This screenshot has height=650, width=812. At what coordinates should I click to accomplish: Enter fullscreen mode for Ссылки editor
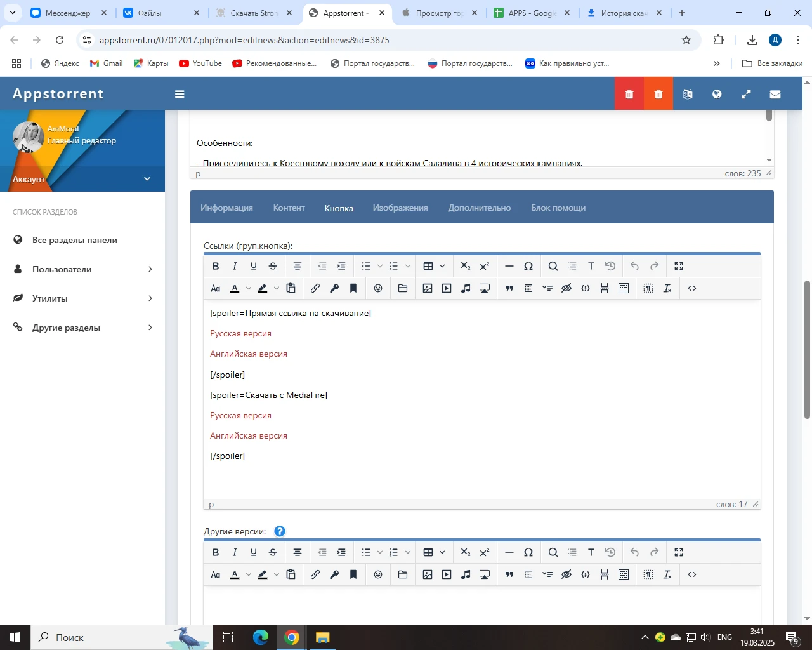coord(679,266)
